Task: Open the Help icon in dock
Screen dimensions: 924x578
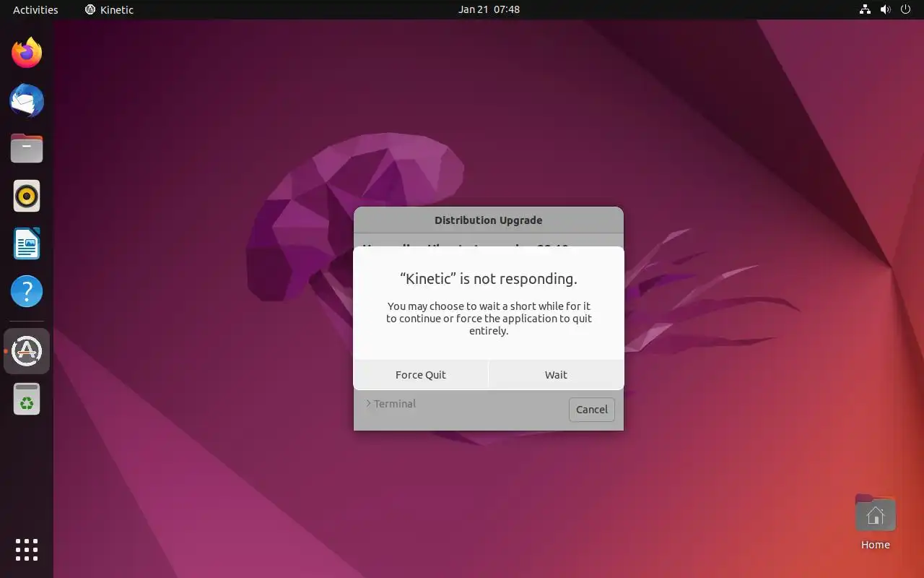Action: point(27,291)
